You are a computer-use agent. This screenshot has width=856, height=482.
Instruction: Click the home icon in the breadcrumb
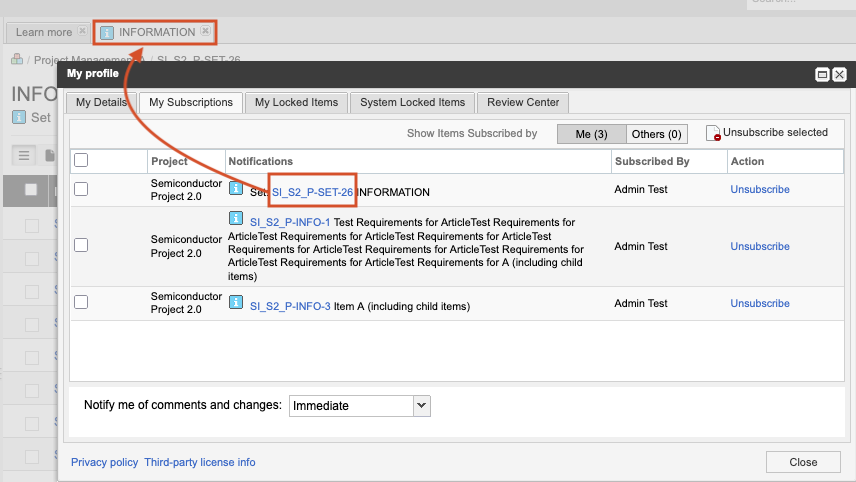(17, 59)
